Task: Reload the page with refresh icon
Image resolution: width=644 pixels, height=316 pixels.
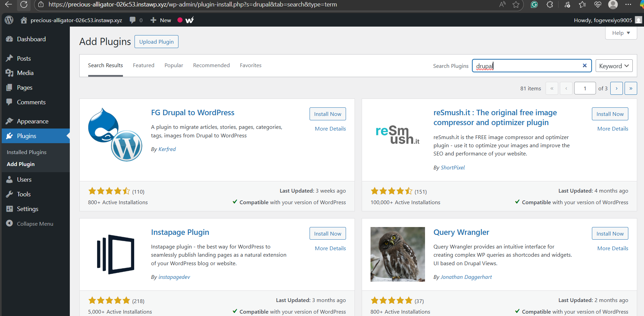Action: coord(24,4)
